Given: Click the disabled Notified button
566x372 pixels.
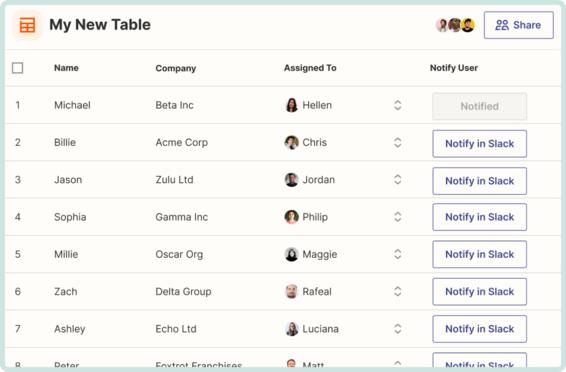Looking at the screenshot, I should click(479, 106).
